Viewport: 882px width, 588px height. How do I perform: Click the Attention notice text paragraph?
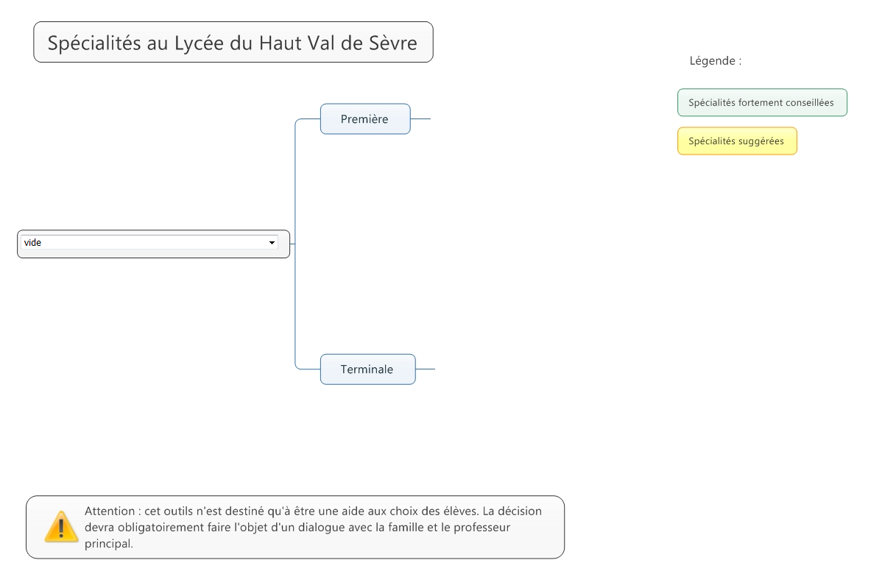[314, 528]
